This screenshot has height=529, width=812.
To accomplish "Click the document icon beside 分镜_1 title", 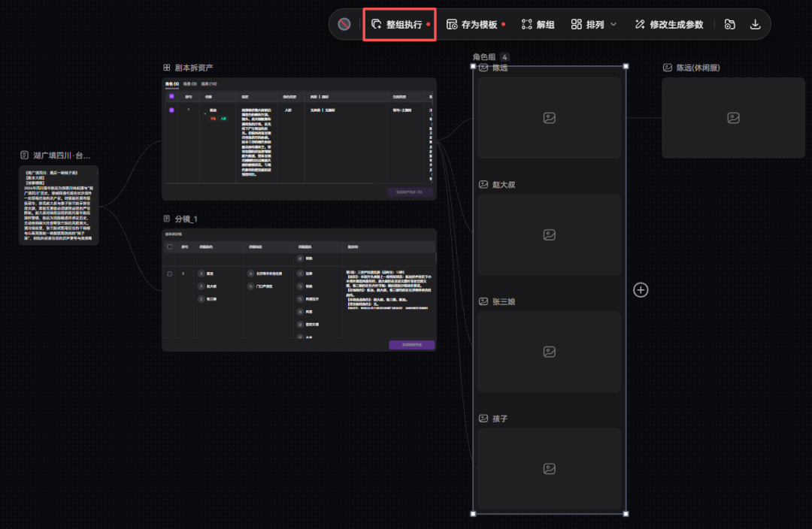I will pyautogui.click(x=167, y=219).
